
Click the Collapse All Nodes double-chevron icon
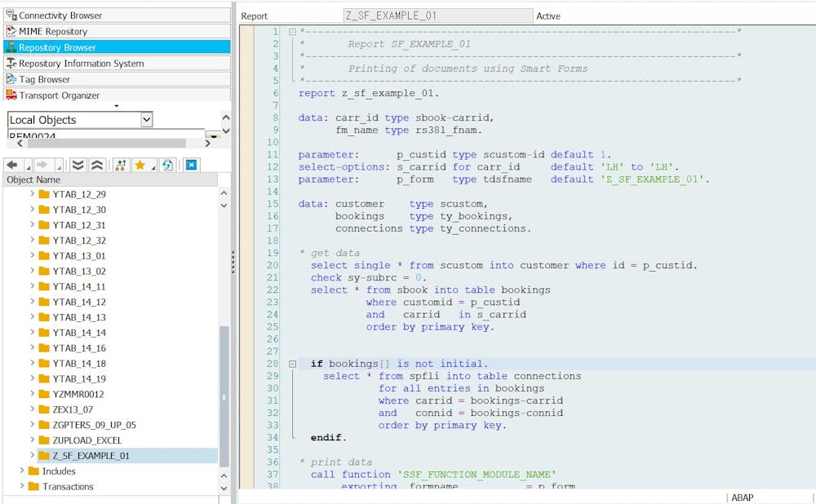pos(96,165)
